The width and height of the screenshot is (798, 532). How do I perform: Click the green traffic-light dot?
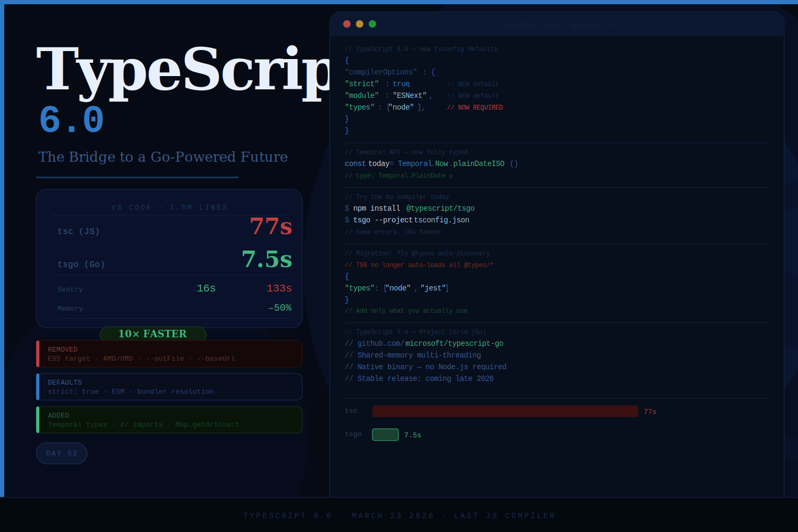pos(372,24)
